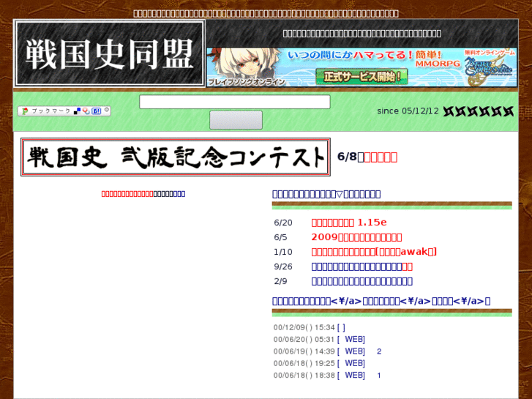Click the Hatena B! bookmark icon
Image resolution: width=532 pixels, height=399 pixels.
point(97,111)
